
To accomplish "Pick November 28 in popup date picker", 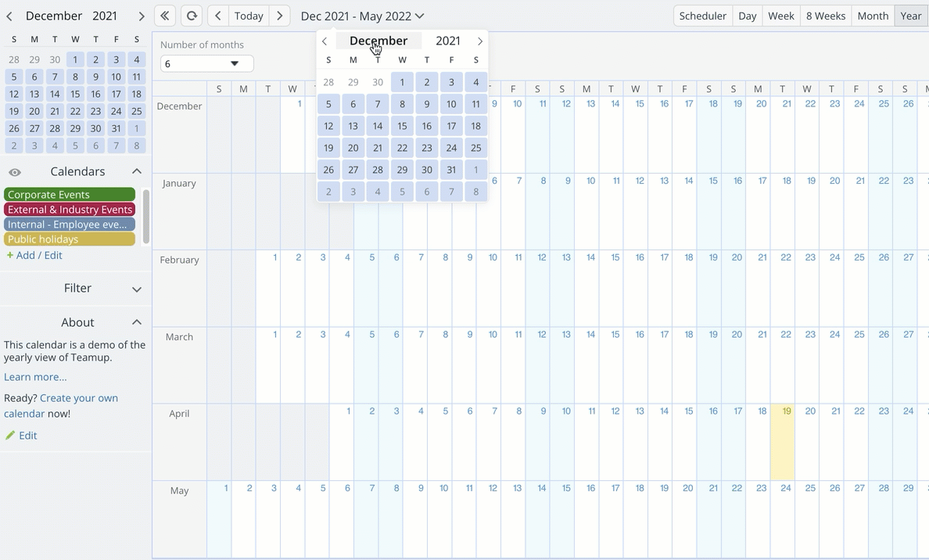I will [x=328, y=82].
